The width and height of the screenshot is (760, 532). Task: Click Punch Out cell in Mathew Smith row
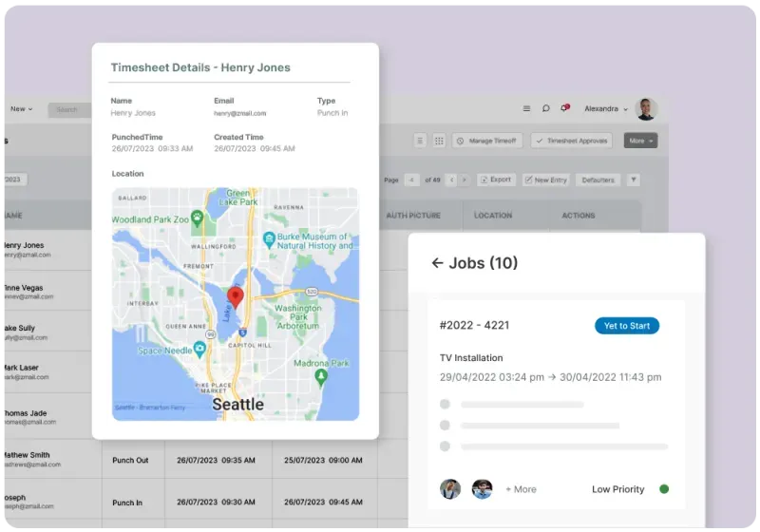[130, 461]
